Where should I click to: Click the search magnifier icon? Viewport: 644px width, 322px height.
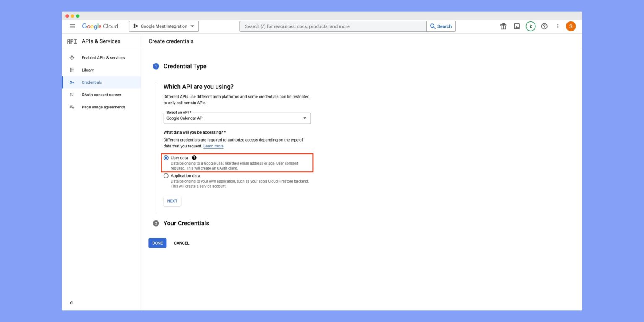pos(433,26)
